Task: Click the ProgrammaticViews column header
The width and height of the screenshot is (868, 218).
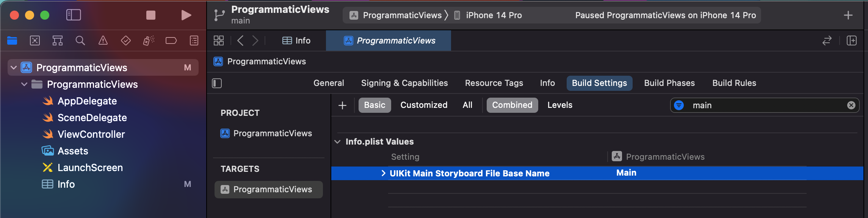Action: tap(658, 157)
